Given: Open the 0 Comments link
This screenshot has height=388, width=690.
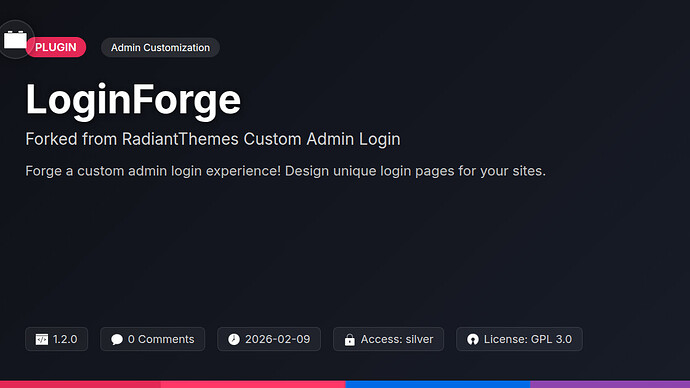Looking at the screenshot, I should [153, 339].
